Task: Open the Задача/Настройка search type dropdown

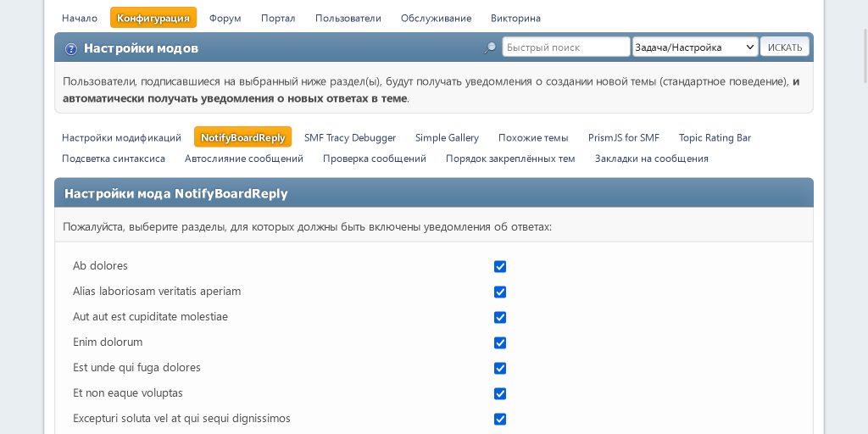Action: [694, 47]
